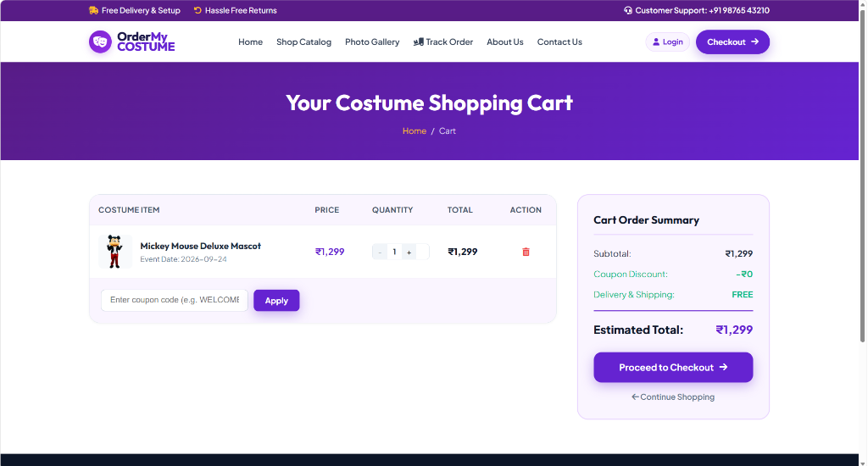868x466 pixels.
Task: Open Contact Us page
Action: point(559,42)
